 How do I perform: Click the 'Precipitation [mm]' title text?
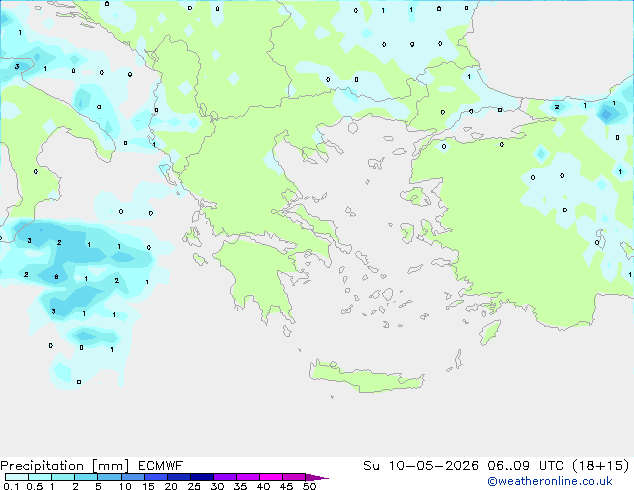(x=65, y=466)
